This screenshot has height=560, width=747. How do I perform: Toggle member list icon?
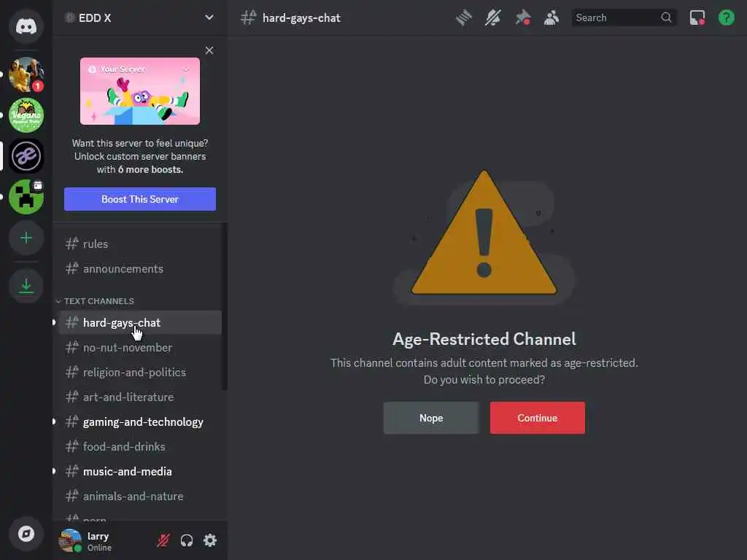point(551,18)
